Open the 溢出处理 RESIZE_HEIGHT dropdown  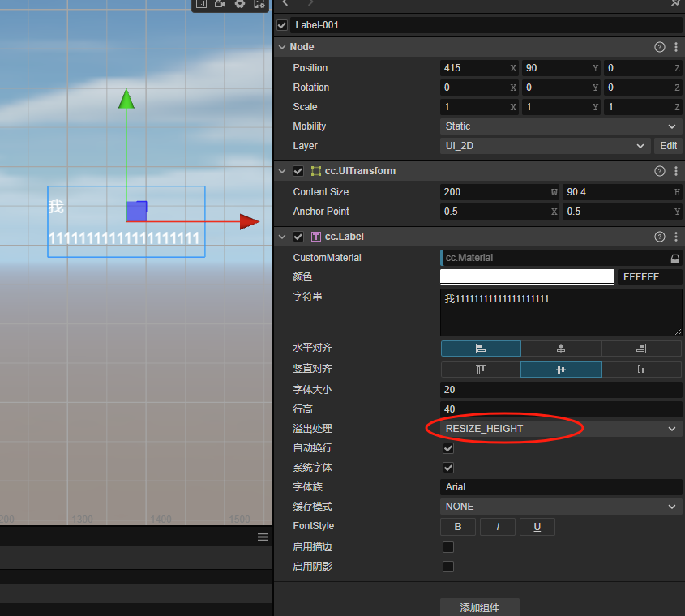point(561,429)
